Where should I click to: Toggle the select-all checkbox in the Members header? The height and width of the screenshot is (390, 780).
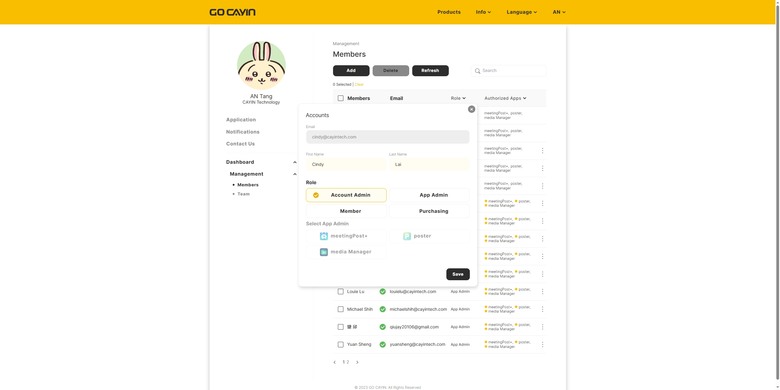pos(341,98)
